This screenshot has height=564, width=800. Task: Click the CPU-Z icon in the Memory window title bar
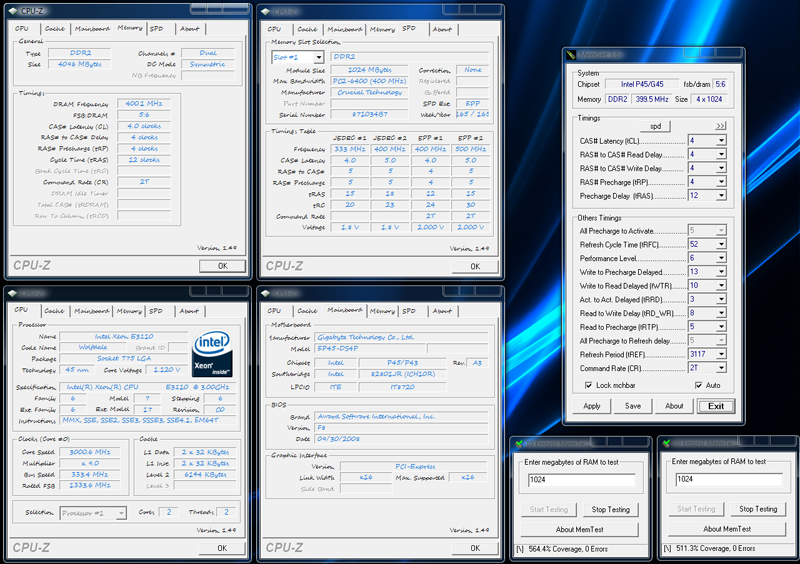point(13,11)
